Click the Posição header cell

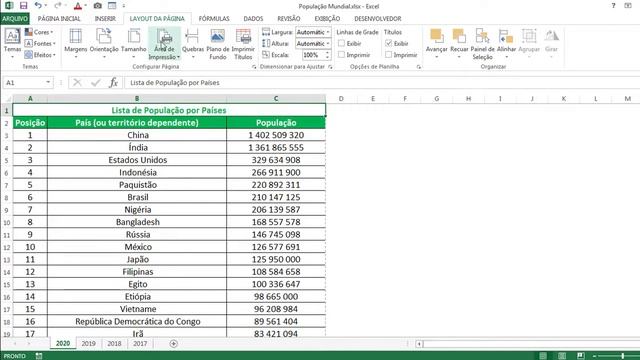click(30, 122)
